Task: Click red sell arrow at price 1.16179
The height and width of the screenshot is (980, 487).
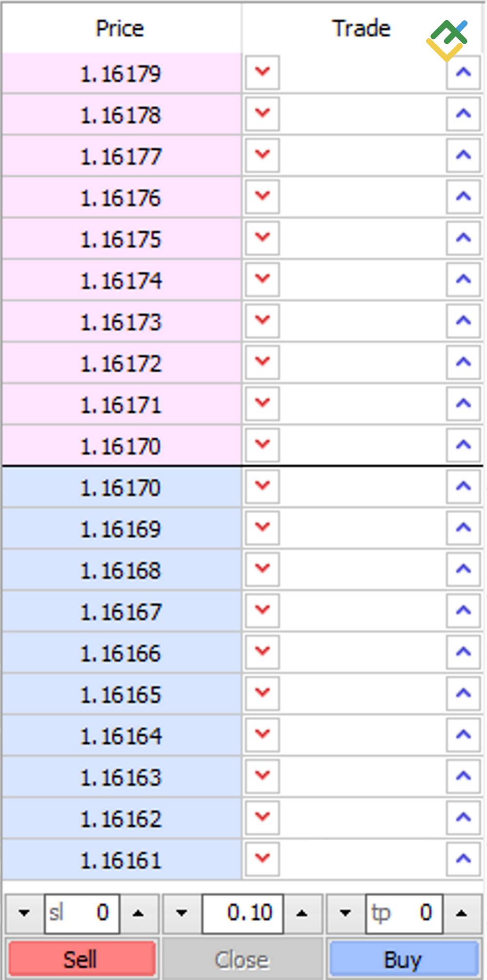Action: point(262,73)
